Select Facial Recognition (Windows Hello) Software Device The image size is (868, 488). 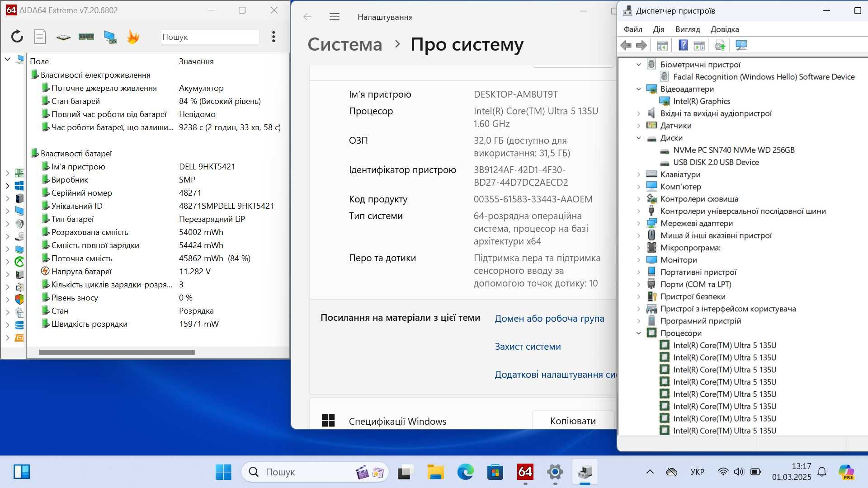[764, 77]
